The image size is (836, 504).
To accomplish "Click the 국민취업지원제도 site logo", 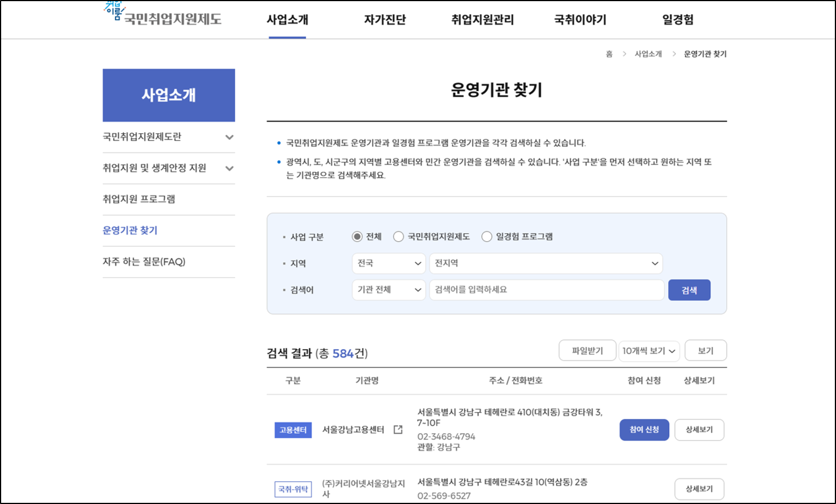I will [x=161, y=18].
